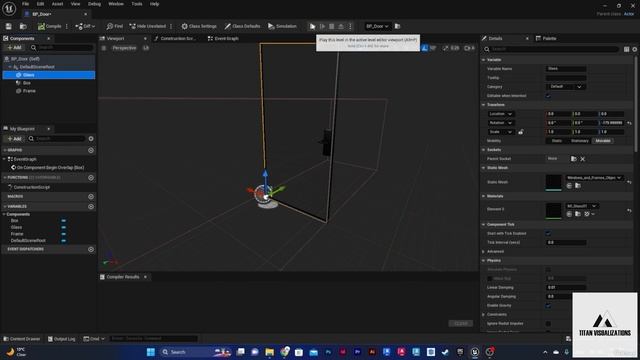Screen dimensions: 640x360
Task: Set Mobility to Static
Action: pos(557,141)
